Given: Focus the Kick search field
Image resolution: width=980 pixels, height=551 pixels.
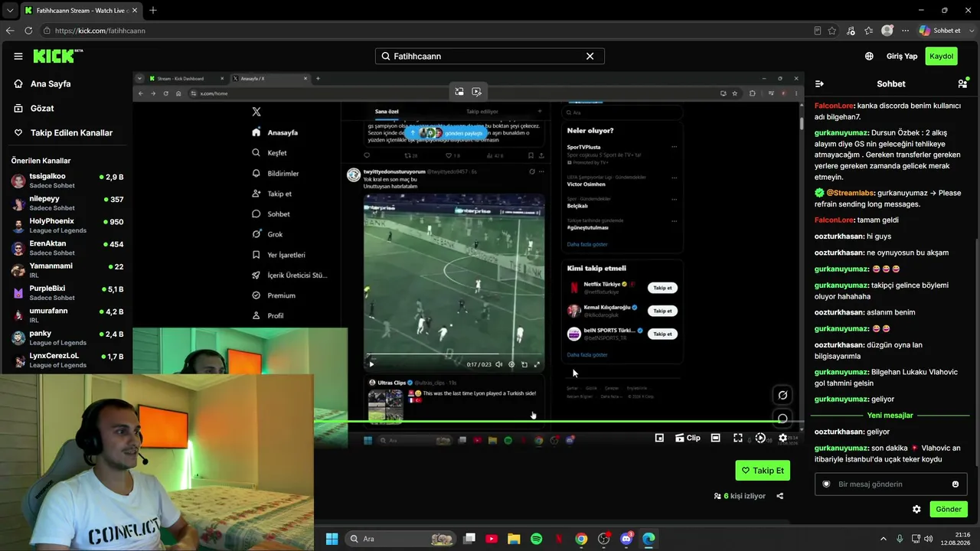Looking at the screenshot, I should tap(490, 56).
